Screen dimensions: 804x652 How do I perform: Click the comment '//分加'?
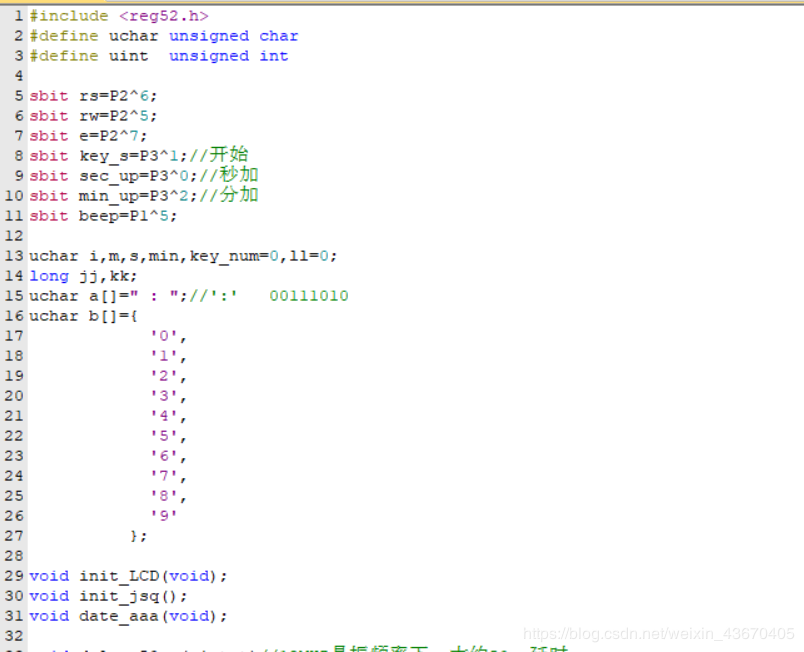pos(229,195)
